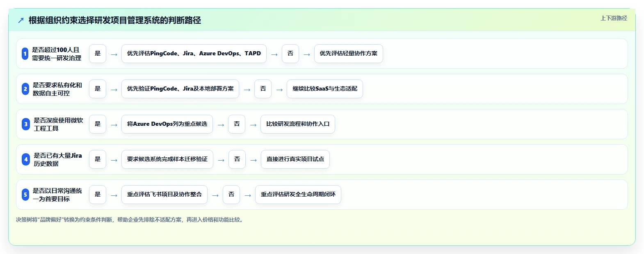The width and height of the screenshot is (644, 254).
Task: Click the footnote beginning 决策树将“品牌偏好”
Action: (x=130, y=220)
